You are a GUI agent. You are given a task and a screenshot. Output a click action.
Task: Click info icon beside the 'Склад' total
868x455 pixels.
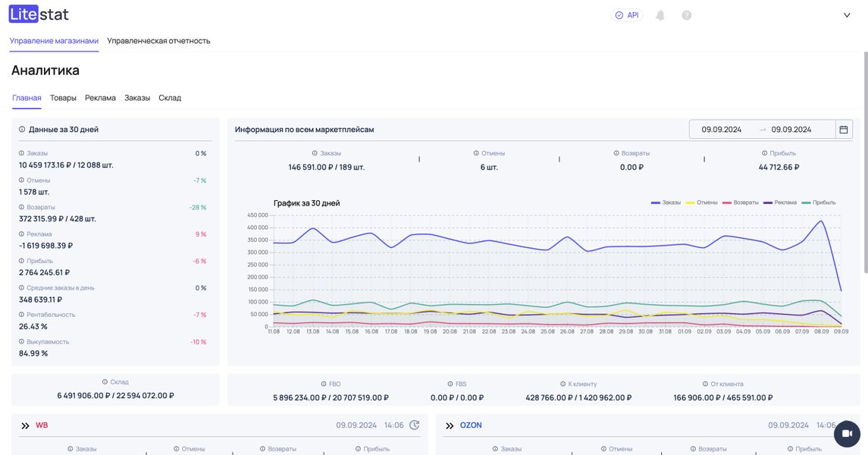tap(105, 382)
